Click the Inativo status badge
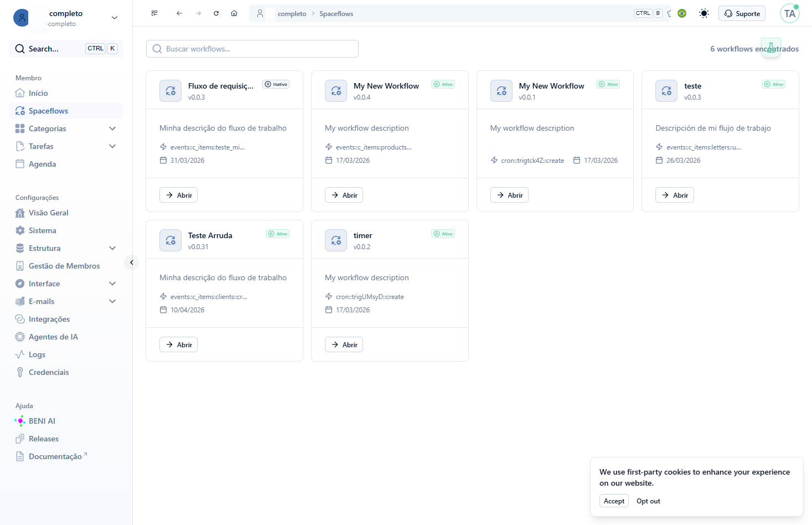The width and height of the screenshot is (812, 525). (x=276, y=84)
